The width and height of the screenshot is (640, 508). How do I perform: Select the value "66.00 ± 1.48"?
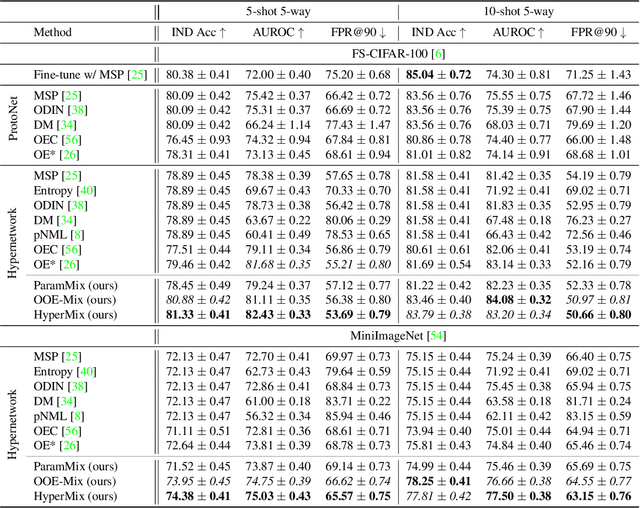tap(598, 140)
